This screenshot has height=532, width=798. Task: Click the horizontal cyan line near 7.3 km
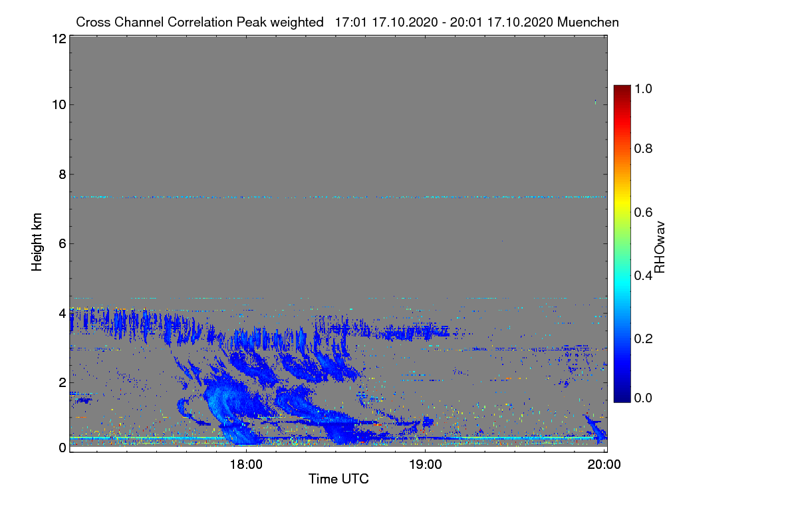pos(338,197)
